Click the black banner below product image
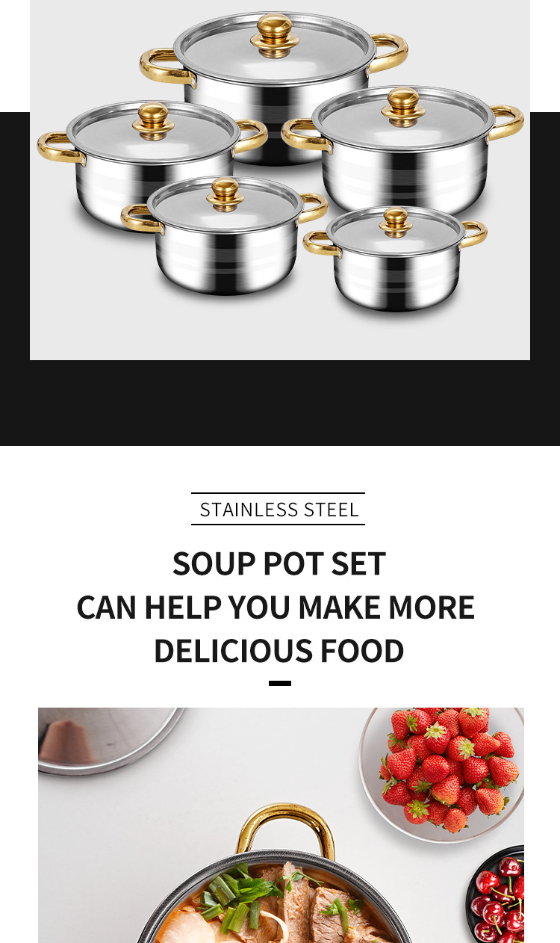This screenshot has width=560, height=943. [280, 403]
